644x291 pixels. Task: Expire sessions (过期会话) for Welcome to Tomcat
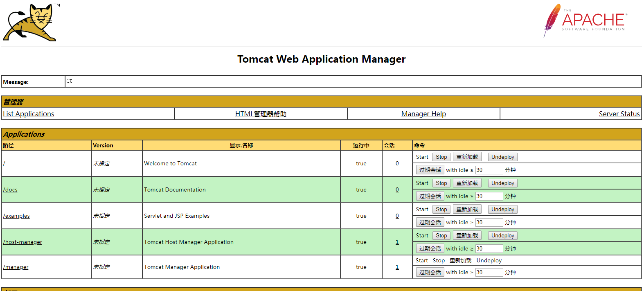pos(430,170)
